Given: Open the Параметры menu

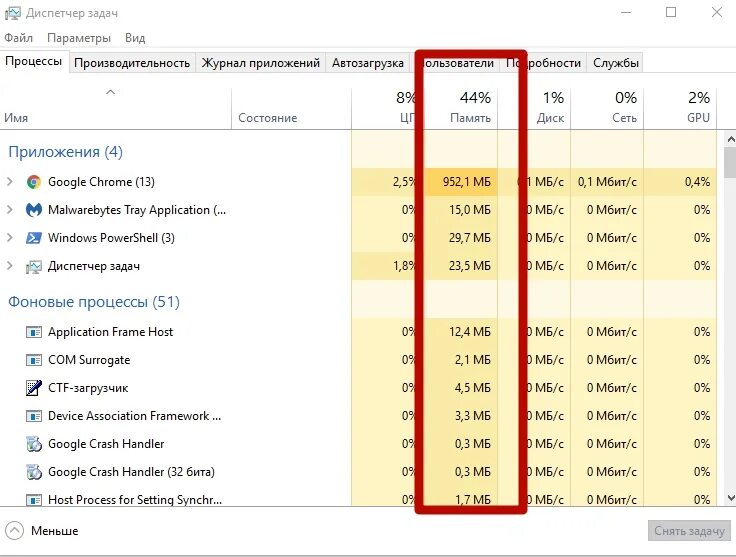Looking at the screenshot, I should click(x=79, y=38).
